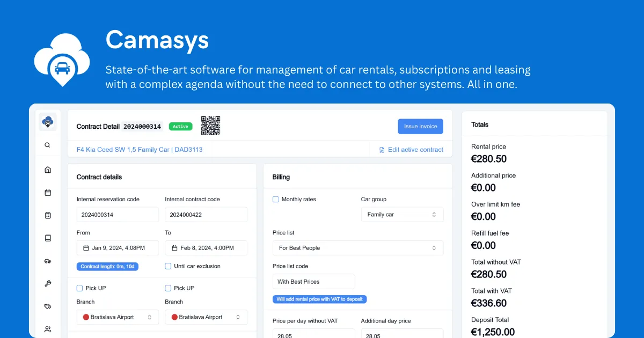Open search from the sidebar magnifier icon
This screenshot has width=644, height=338.
48,145
